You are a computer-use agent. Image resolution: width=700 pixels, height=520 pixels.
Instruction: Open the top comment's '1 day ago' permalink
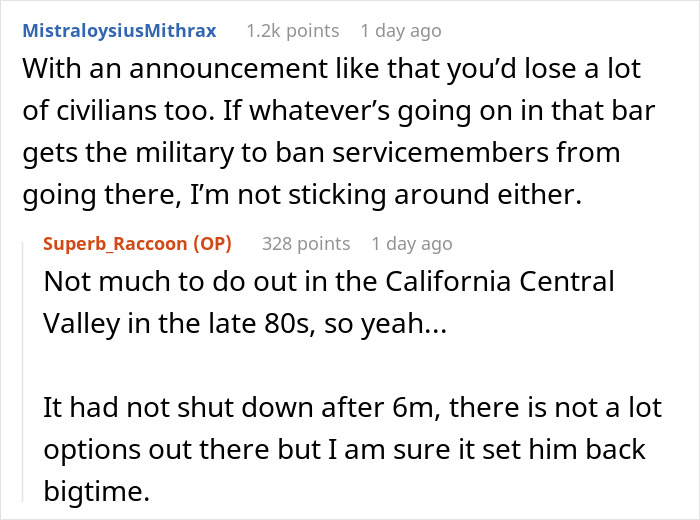(x=400, y=31)
